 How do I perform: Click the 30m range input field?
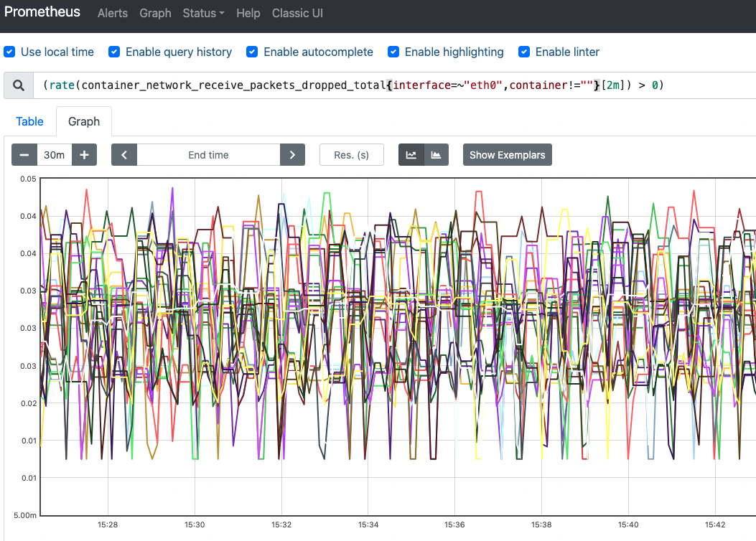click(x=55, y=155)
